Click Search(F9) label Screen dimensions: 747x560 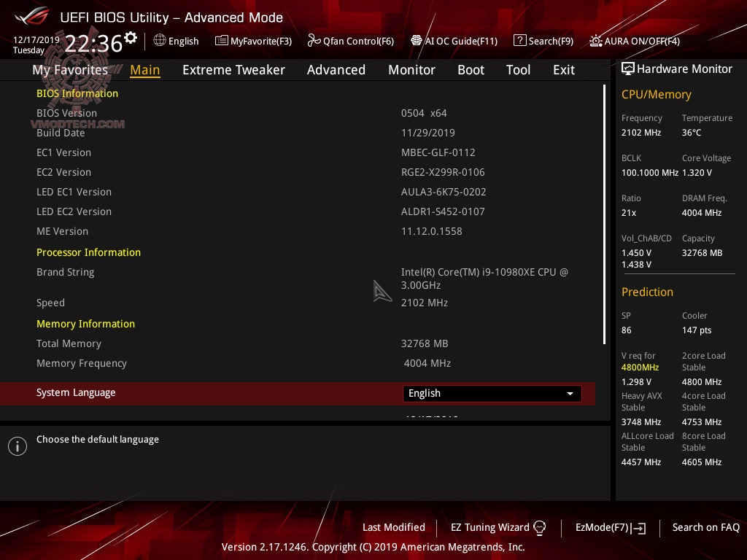pyautogui.click(x=551, y=42)
